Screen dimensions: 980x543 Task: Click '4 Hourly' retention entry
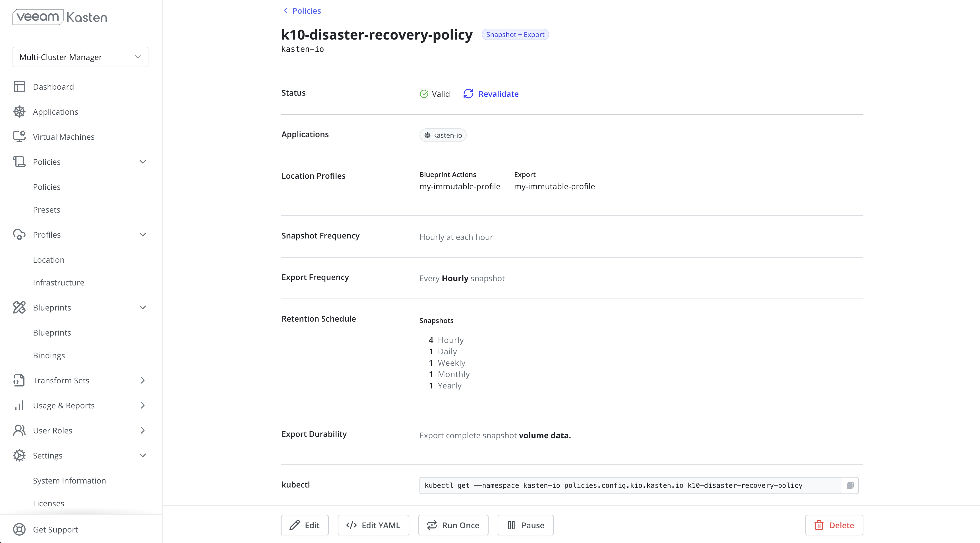[446, 340]
